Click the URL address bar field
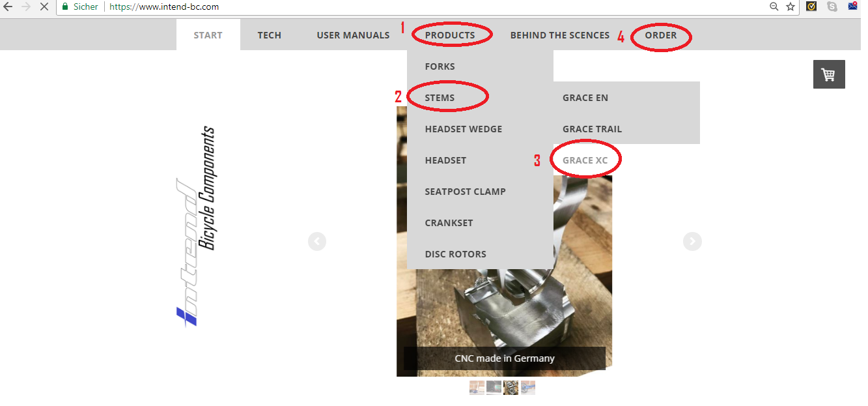The height and width of the screenshot is (406, 868). pyautogui.click(x=456, y=7)
